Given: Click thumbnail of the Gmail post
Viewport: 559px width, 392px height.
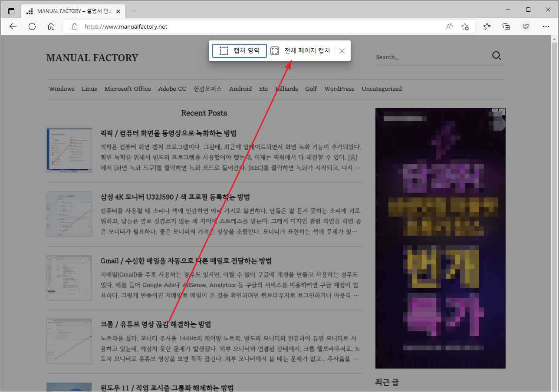Looking at the screenshot, I should coord(69,278).
